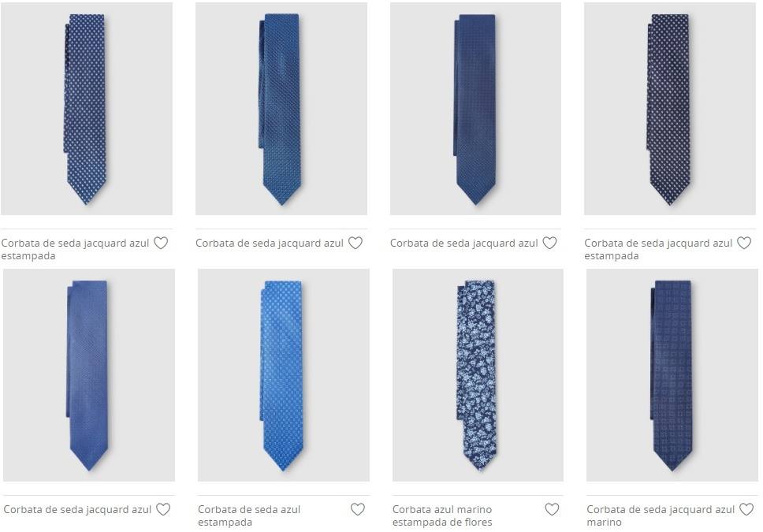
Task: Favorite the first polka-dot jacquard tie
Action: tap(161, 243)
